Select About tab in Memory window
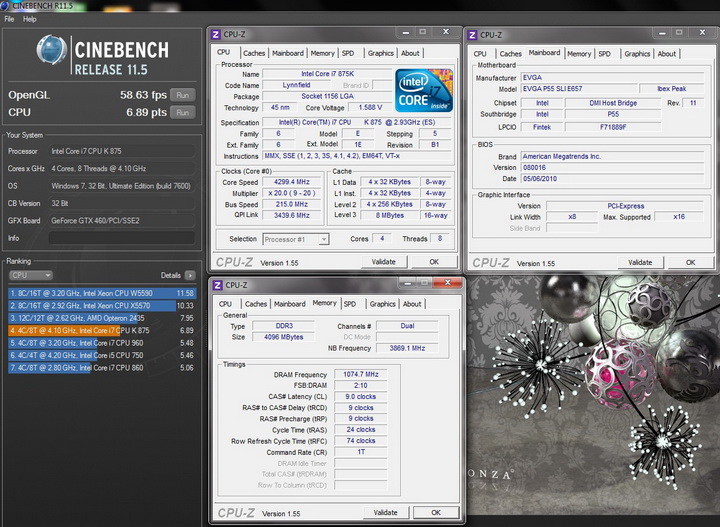The height and width of the screenshot is (527, 720). 412,304
